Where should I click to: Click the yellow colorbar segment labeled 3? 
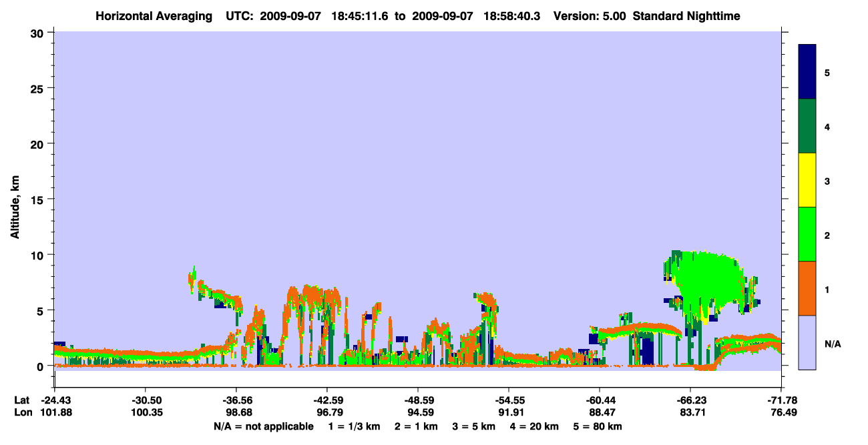click(x=807, y=180)
